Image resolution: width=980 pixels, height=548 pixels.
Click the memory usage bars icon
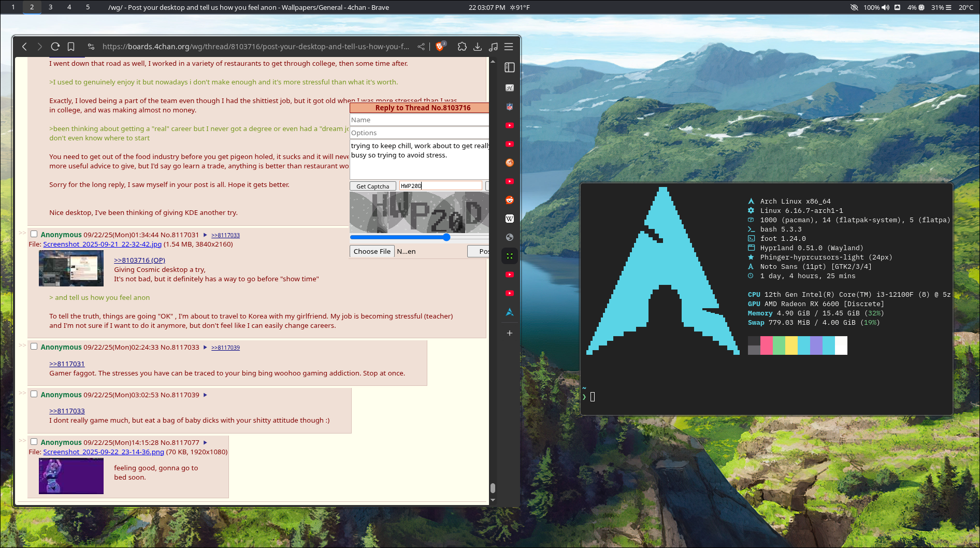point(948,7)
